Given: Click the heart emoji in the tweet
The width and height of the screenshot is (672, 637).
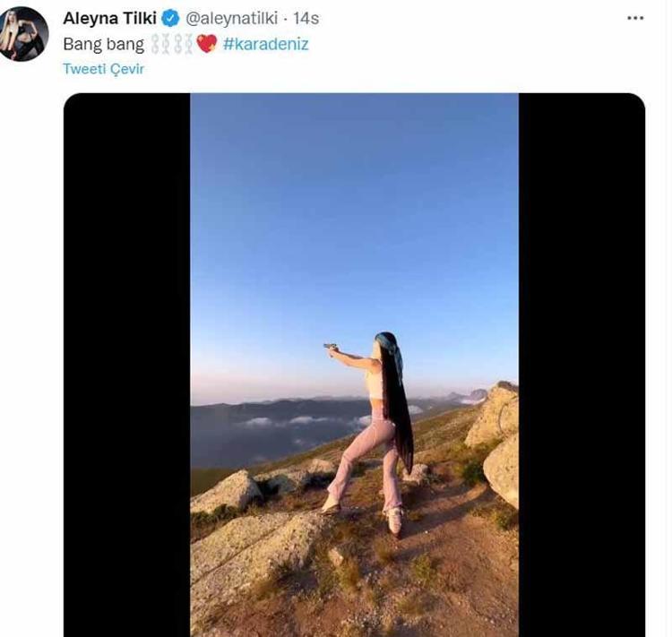Looking at the screenshot, I should pyautogui.click(x=207, y=43).
